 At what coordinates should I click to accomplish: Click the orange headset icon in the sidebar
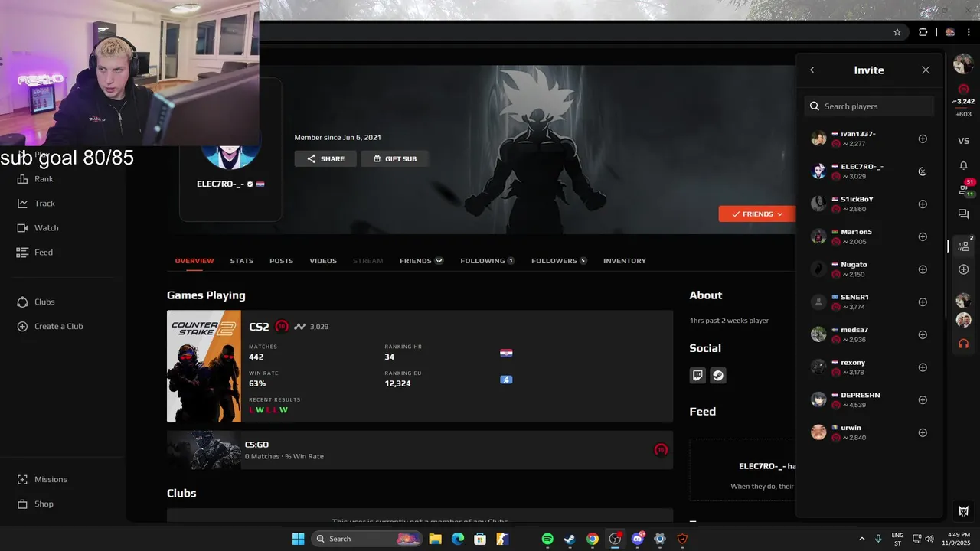964,344
